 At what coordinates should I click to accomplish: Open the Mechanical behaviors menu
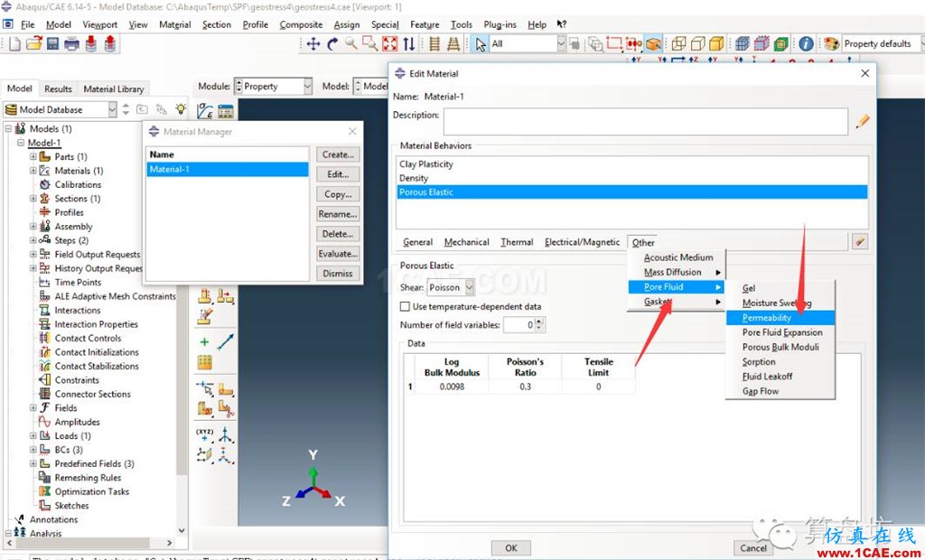click(466, 242)
